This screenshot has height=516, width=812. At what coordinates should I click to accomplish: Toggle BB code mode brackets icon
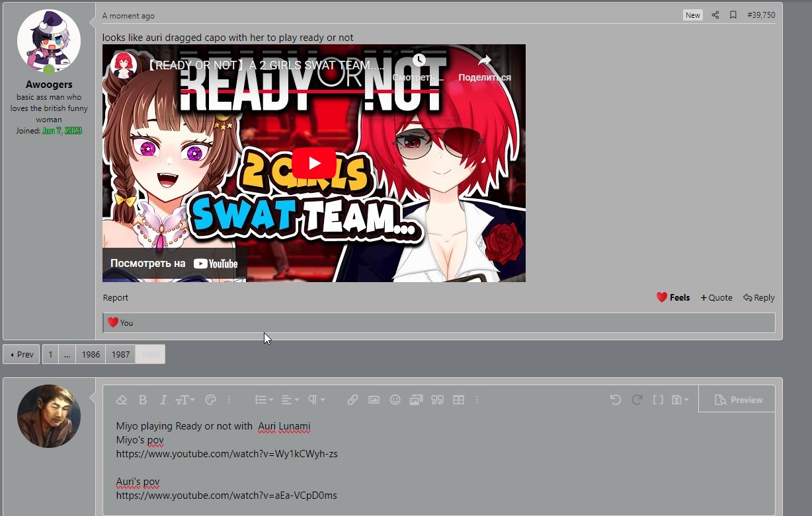(x=658, y=400)
